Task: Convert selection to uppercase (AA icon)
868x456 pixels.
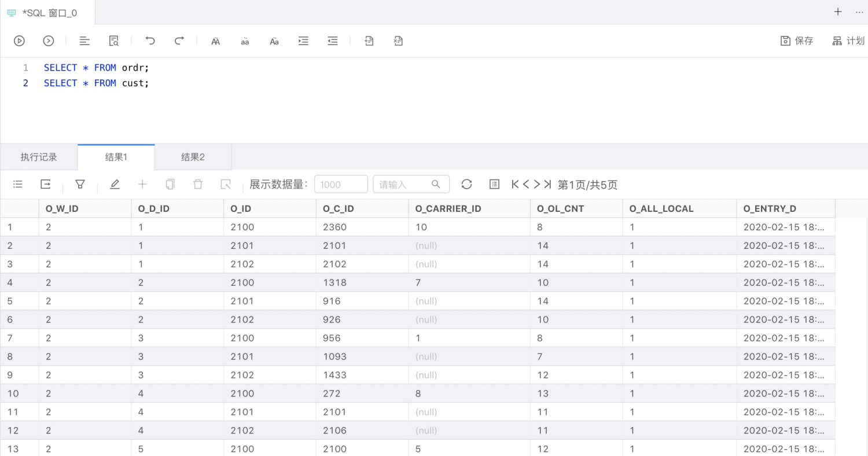Action: [x=216, y=41]
